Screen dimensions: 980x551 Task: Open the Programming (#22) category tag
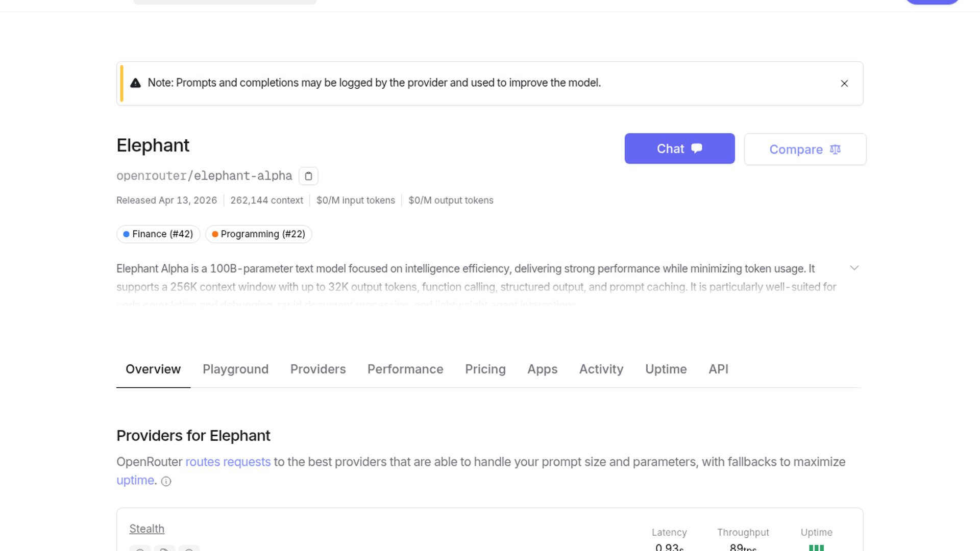pos(258,234)
